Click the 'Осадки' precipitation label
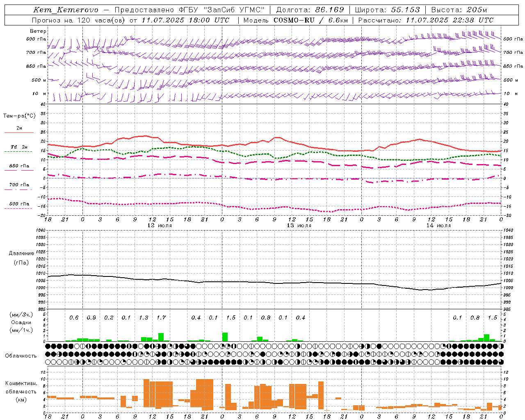This screenshot has width=525, height=420. pos(21,322)
